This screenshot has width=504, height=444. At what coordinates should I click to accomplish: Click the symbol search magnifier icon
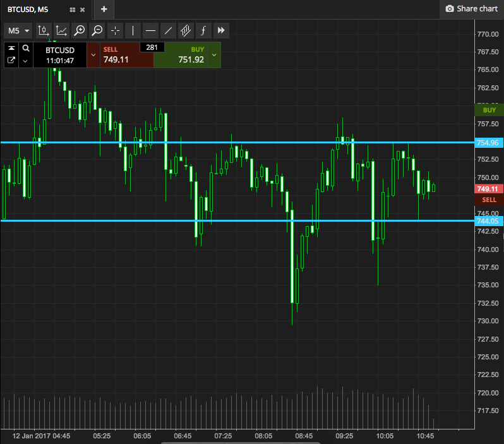(25, 48)
